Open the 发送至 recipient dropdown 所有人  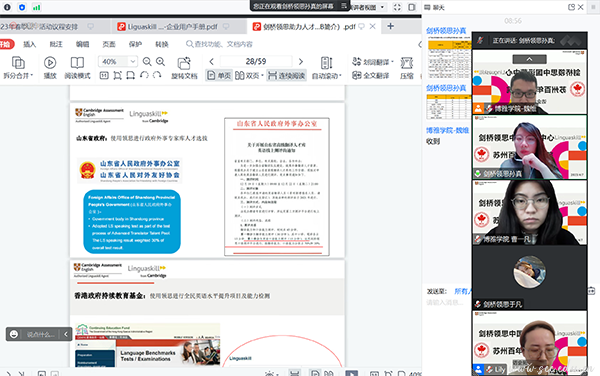click(x=462, y=291)
